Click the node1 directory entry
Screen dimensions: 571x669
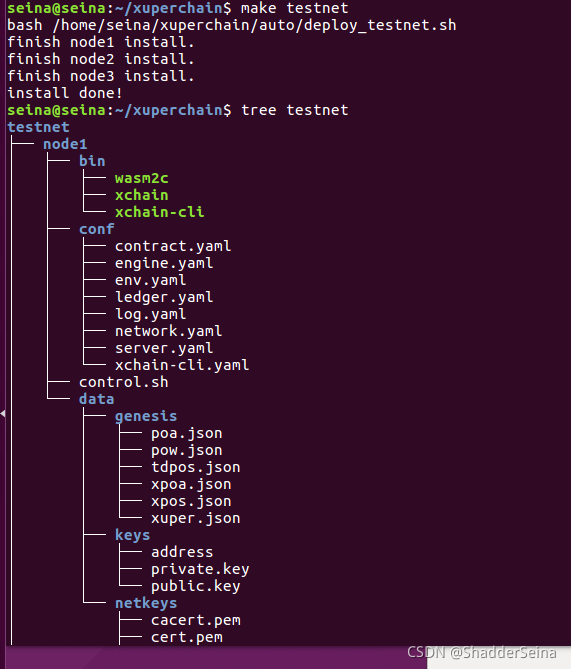point(65,144)
